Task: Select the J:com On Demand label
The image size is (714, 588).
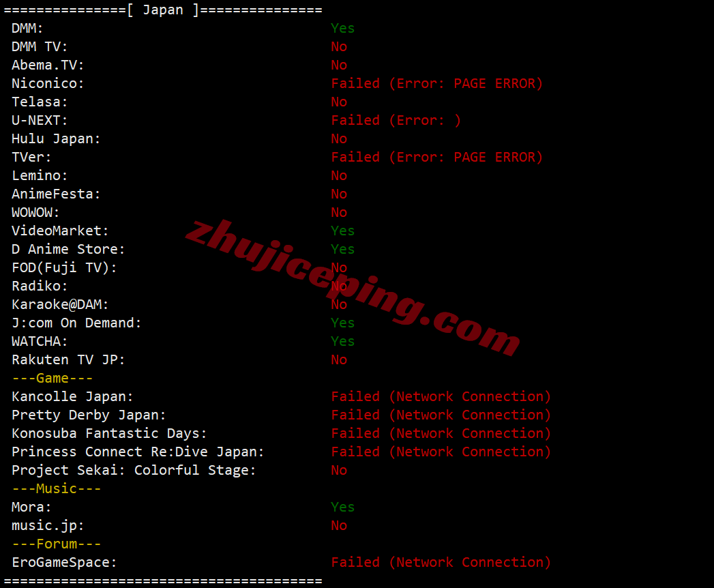Action: (76, 323)
